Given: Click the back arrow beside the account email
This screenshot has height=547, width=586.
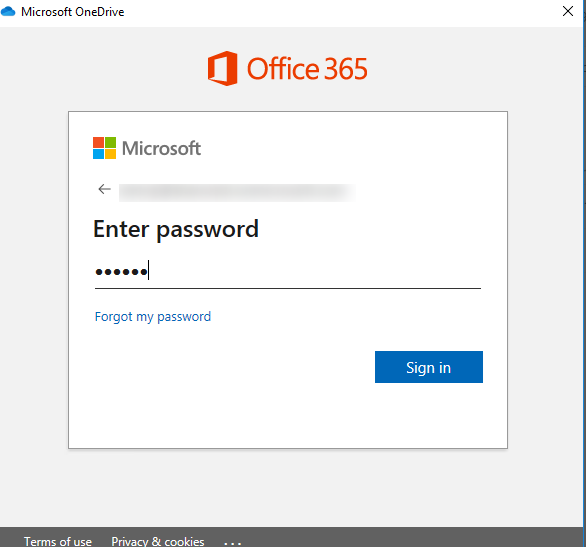Looking at the screenshot, I should pyautogui.click(x=104, y=189).
